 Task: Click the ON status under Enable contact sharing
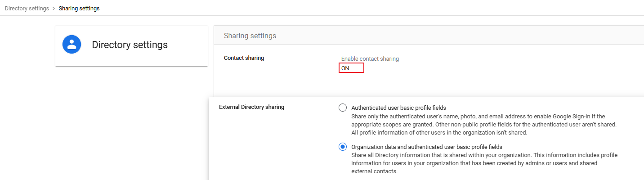pyautogui.click(x=345, y=68)
